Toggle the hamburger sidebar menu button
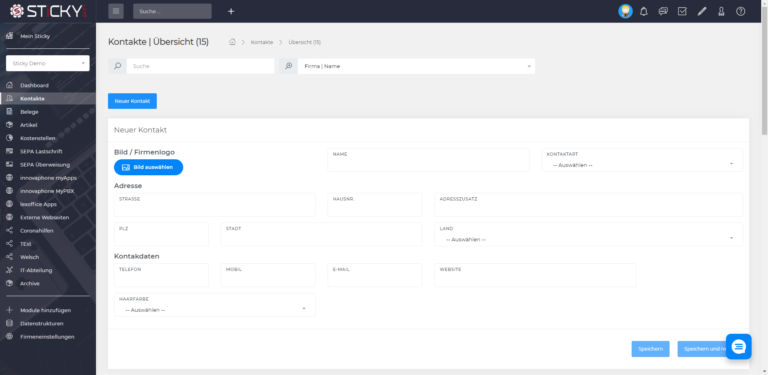 pyautogui.click(x=116, y=11)
